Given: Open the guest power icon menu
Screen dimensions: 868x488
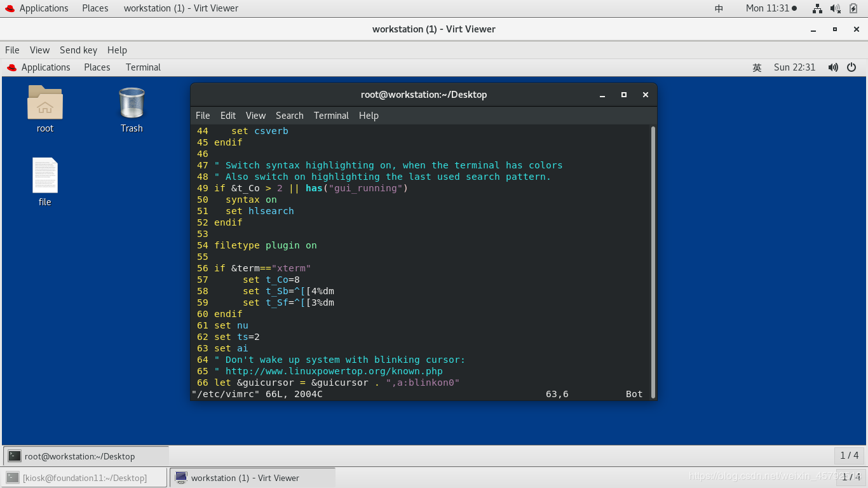Looking at the screenshot, I should click(x=851, y=67).
